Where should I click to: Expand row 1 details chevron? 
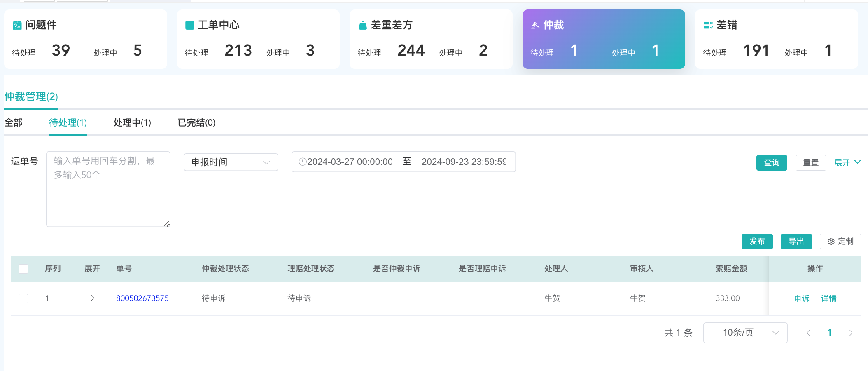click(x=93, y=298)
